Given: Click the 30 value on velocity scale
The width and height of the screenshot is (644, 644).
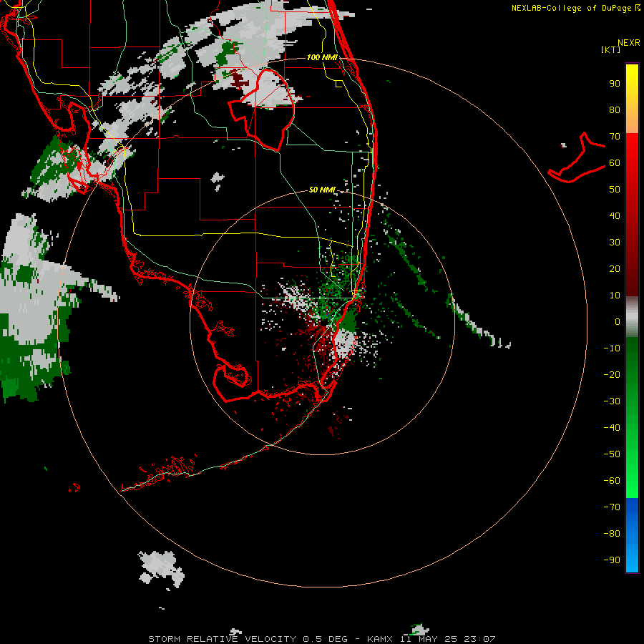Looking at the screenshot, I should 615,243.
